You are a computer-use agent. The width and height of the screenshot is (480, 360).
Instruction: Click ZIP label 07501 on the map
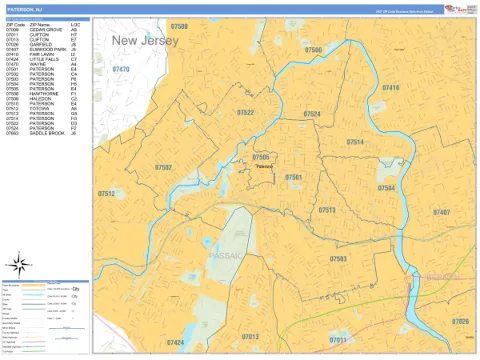(x=293, y=177)
